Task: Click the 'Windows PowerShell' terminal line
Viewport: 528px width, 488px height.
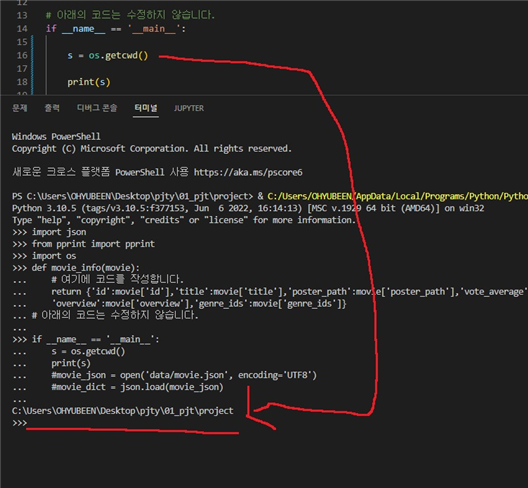Action: pyautogui.click(x=56, y=136)
